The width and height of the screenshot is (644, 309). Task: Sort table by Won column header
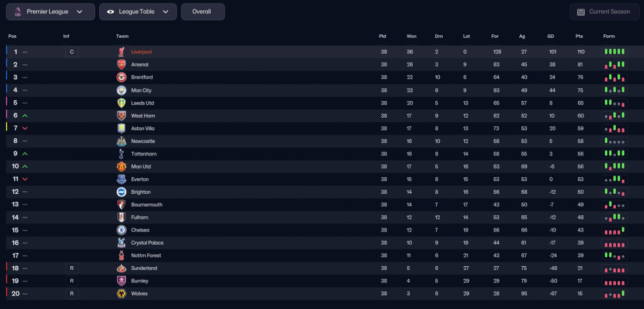click(x=412, y=36)
